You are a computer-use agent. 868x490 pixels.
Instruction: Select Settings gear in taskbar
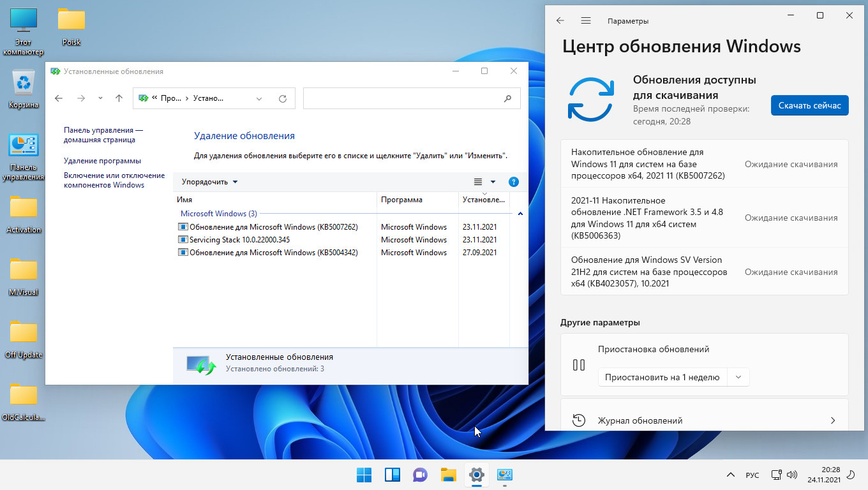476,475
